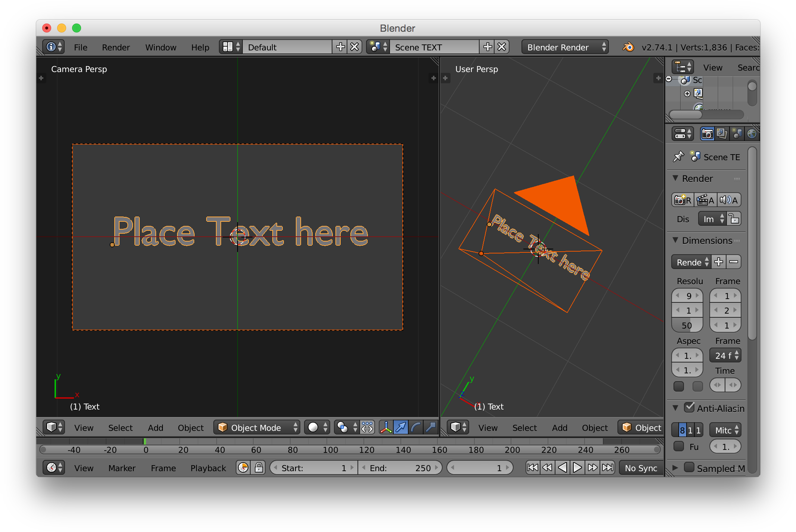Open the viewport shading dropdown
This screenshot has height=532, width=796.
click(x=317, y=427)
